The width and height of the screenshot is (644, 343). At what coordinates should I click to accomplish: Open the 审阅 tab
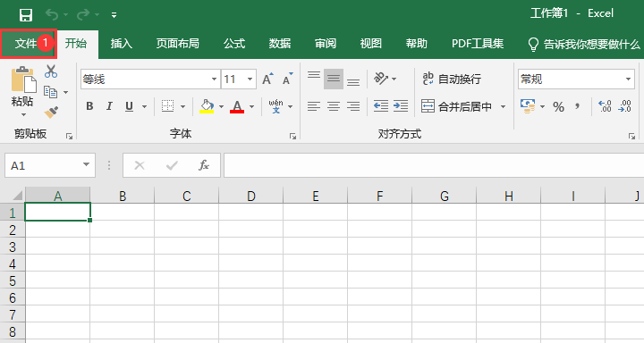[326, 44]
